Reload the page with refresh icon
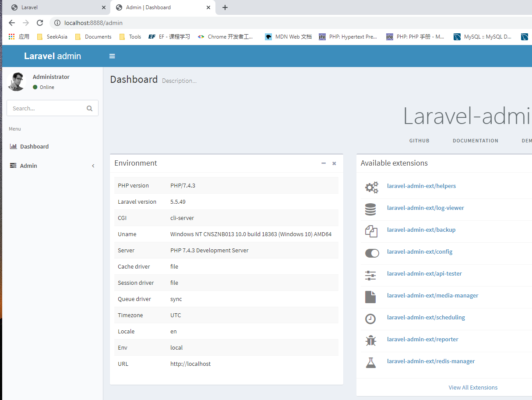The height and width of the screenshot is (400, 532). click(40, 23)
